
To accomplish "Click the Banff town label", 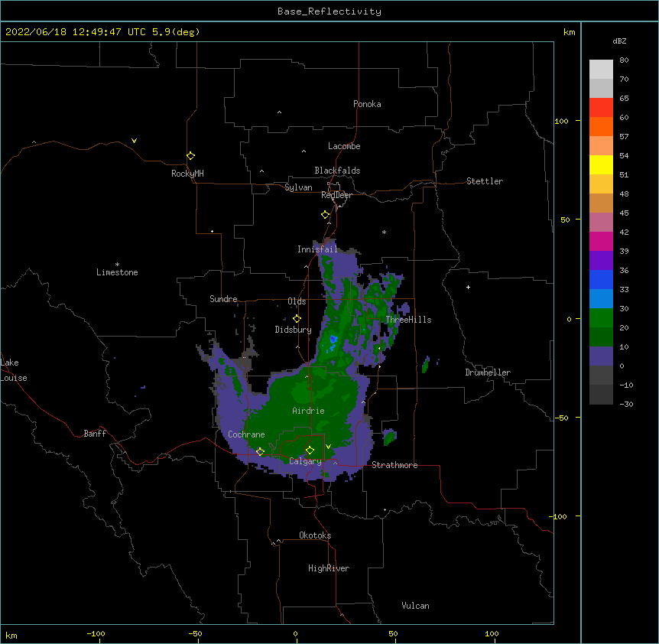I will click(x=95, y=434).
